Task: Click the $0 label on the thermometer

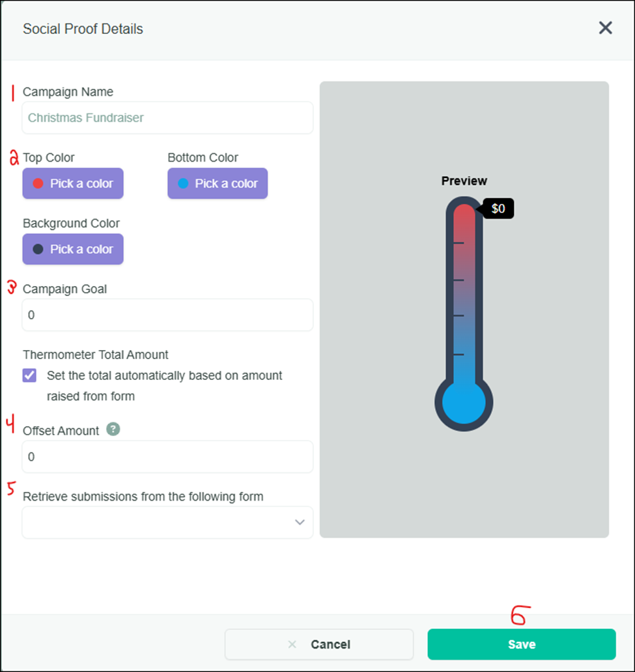Action: coord(498,209)
